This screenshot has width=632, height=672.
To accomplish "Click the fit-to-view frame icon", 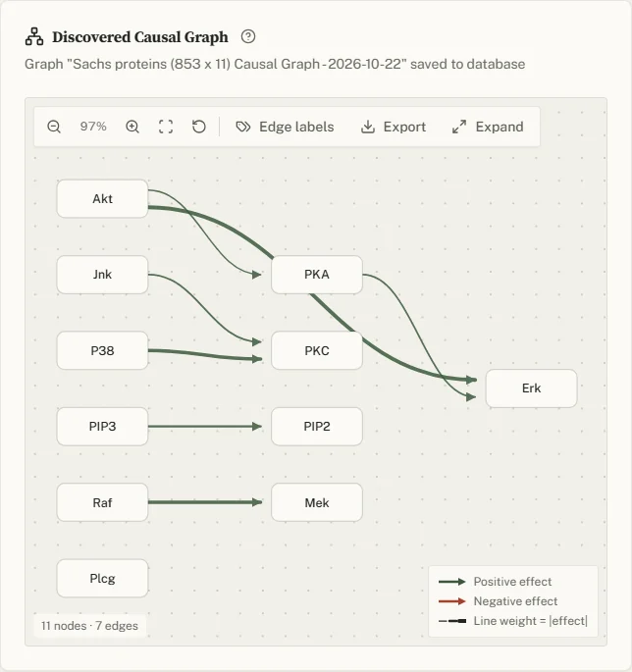I will pos(166,127).
